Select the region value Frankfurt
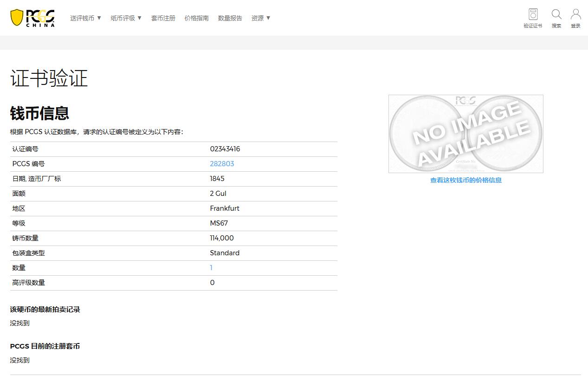The height and width of the screenshot is (382, 588). point(225,208)
